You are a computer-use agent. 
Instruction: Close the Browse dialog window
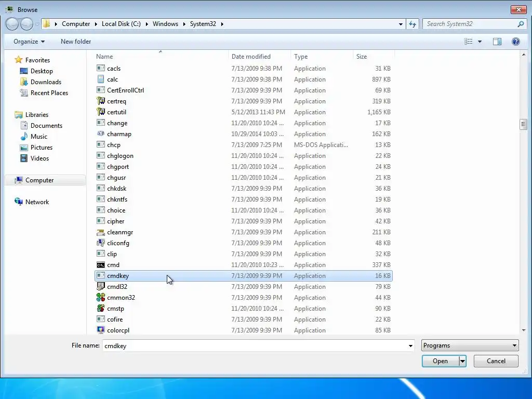(x=518, y=9)
